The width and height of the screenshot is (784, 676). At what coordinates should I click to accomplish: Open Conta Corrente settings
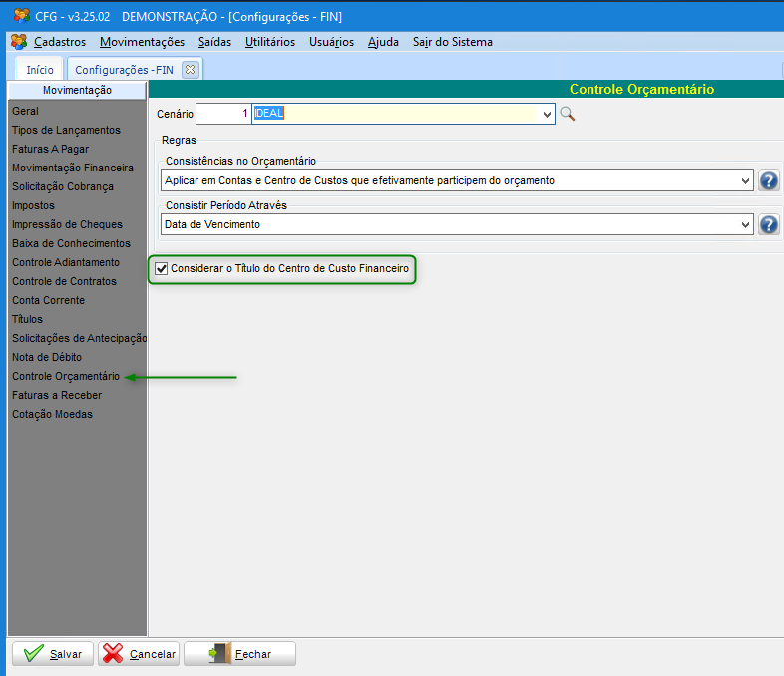click(48, 301)
